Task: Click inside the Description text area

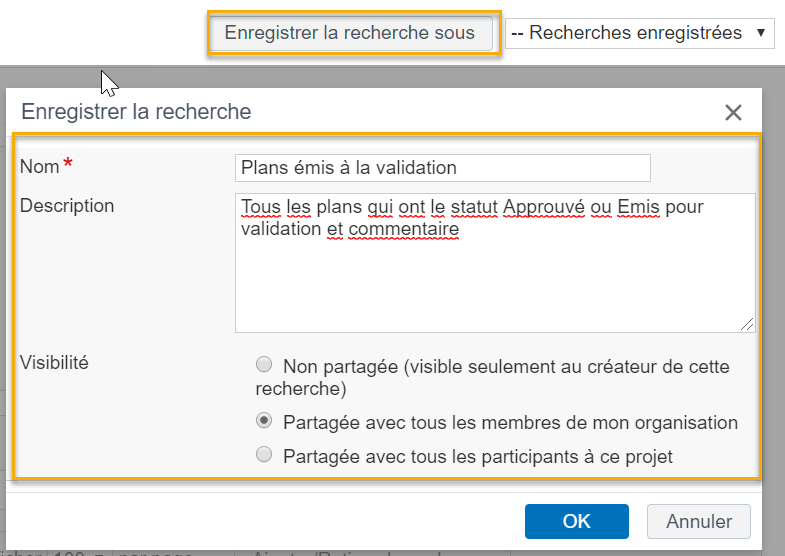Action: click(495, 263)
